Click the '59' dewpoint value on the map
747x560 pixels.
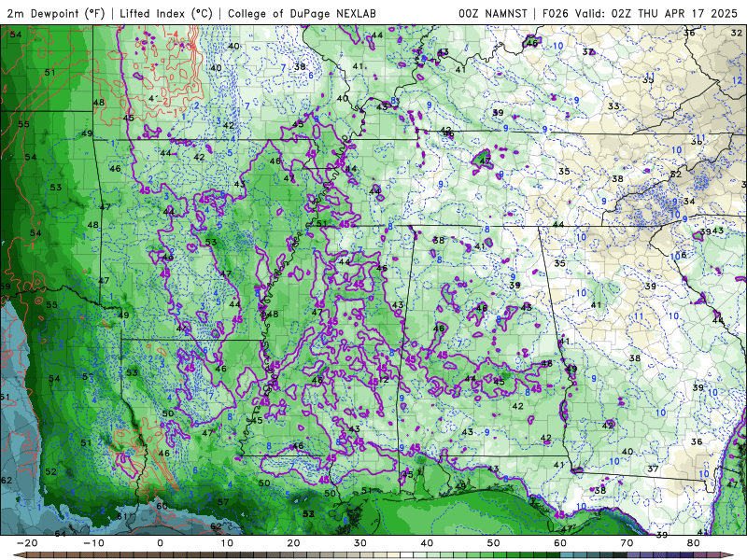click(x=6, y=287)
